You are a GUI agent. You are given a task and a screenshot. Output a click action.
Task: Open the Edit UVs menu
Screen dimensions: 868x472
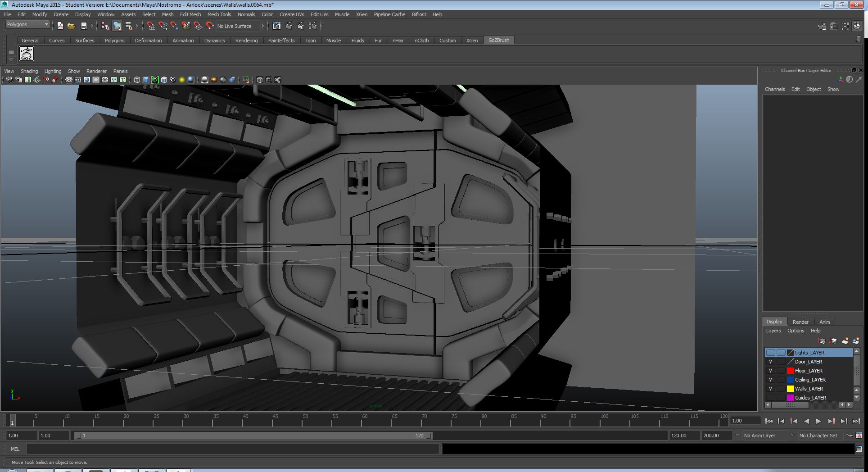(319, 14)
